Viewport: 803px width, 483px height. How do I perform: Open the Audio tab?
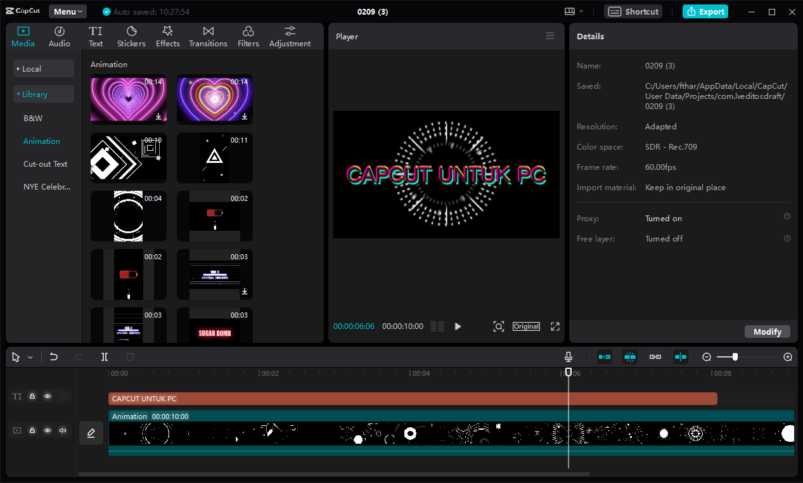[59, 37]
